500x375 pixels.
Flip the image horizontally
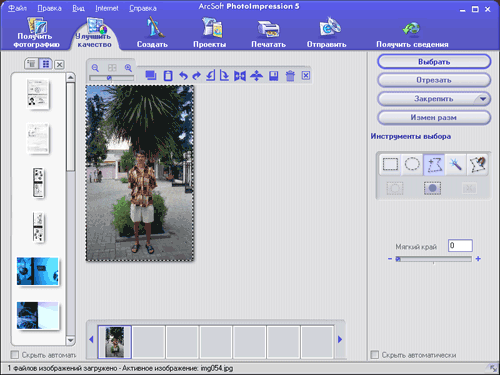[x=240, y=76]
